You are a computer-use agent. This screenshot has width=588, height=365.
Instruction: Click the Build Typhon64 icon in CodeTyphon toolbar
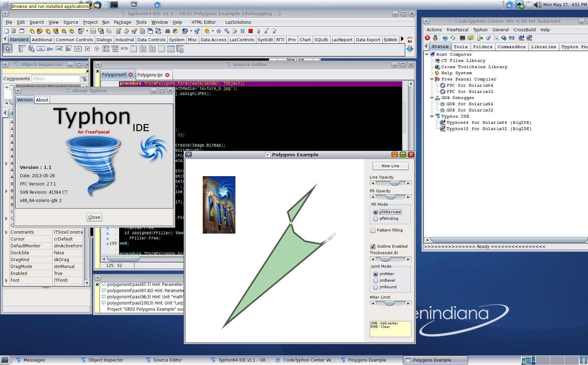(x=521, y=38)
